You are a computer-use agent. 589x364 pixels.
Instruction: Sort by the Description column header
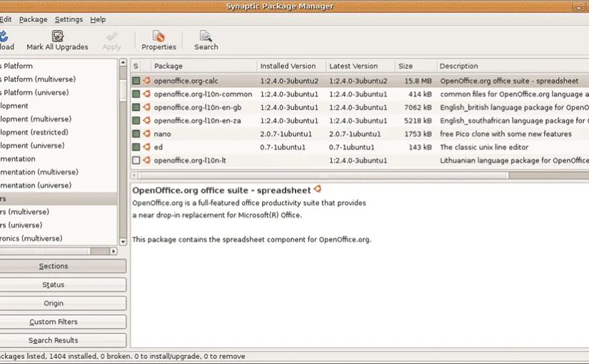coord(513,66)
